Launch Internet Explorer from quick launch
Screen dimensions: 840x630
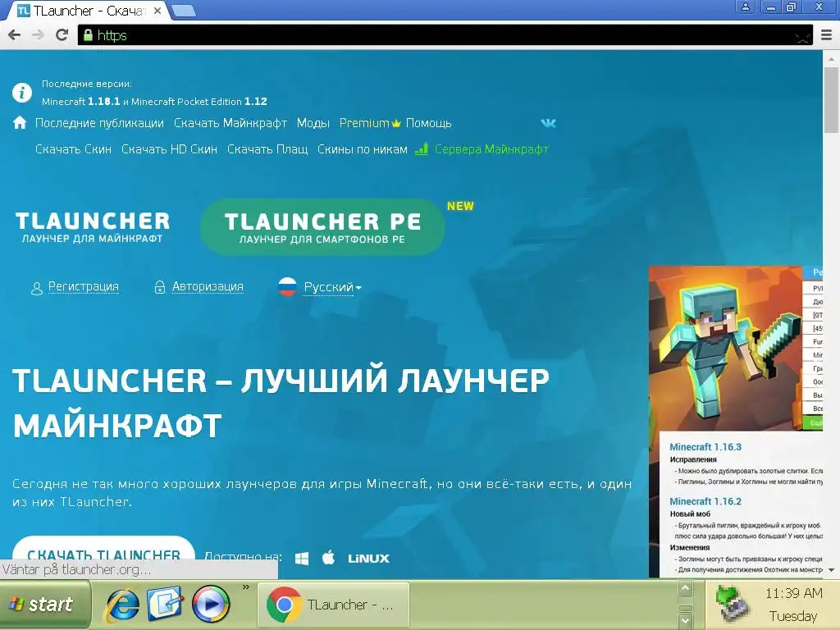(x=122, y=605)
